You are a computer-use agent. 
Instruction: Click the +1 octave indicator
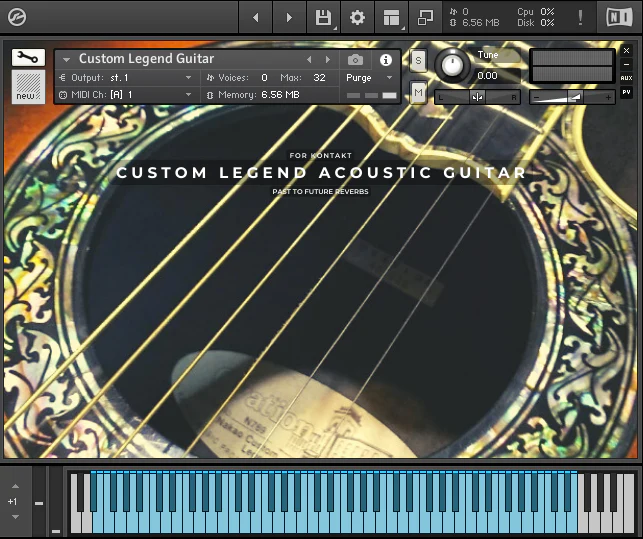coord(12,501)
